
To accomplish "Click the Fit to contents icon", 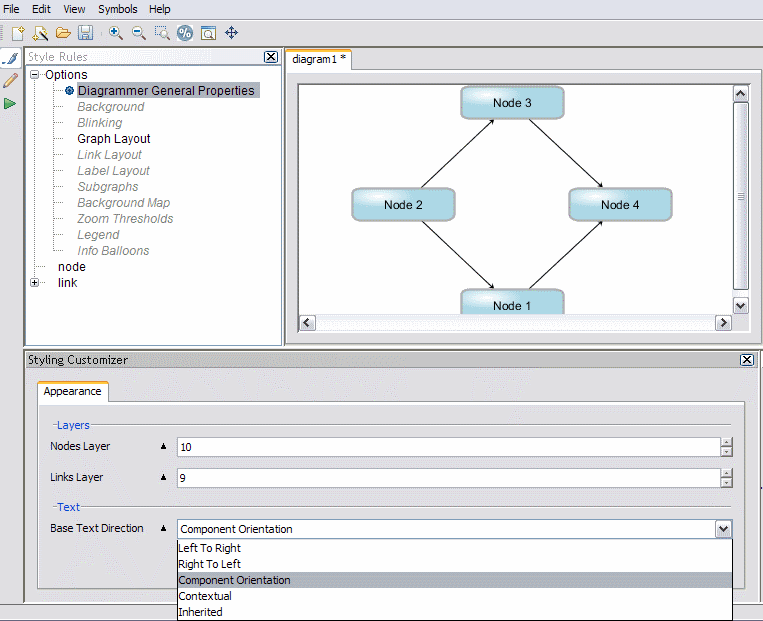I will pyautogui.click(x=208, y=33).
